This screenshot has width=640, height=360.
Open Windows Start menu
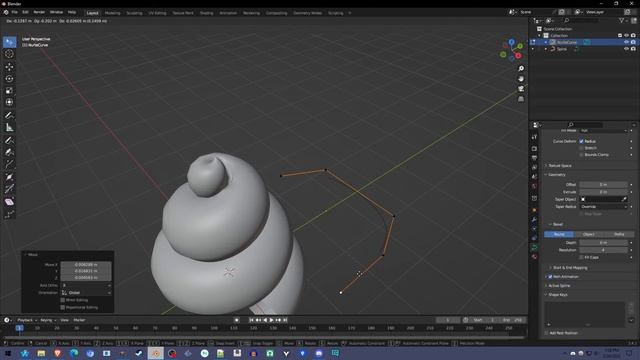tap(8, 353)
